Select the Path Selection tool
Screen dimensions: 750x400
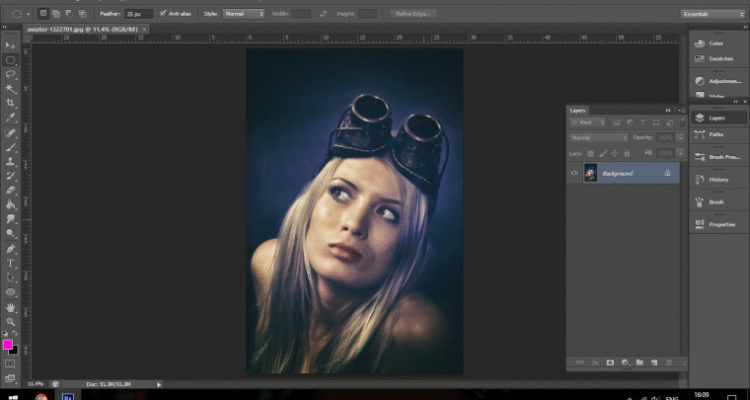(x=10, y=278)
